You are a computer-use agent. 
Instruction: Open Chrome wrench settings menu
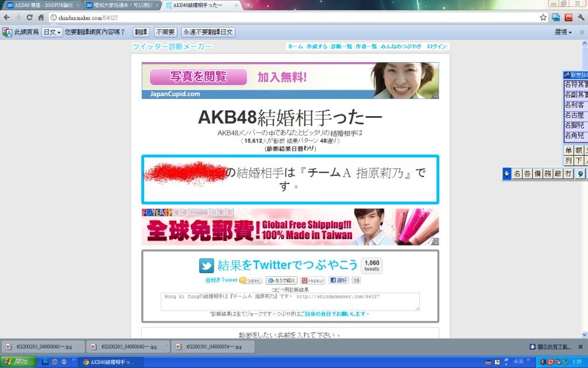[580, 17]
